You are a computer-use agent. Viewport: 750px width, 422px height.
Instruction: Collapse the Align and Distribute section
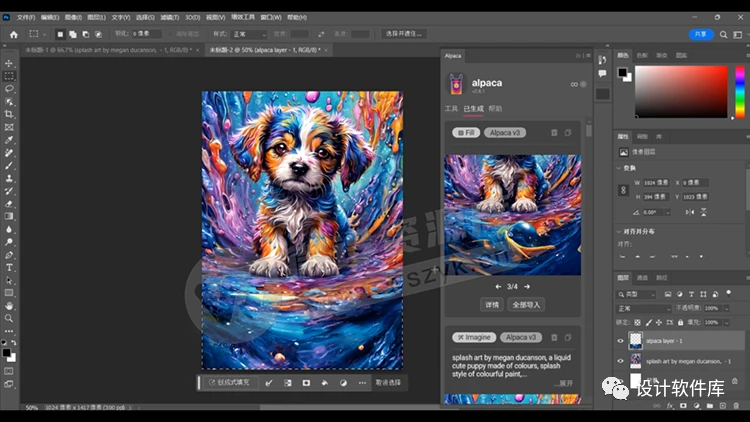[x=619, y=232]
